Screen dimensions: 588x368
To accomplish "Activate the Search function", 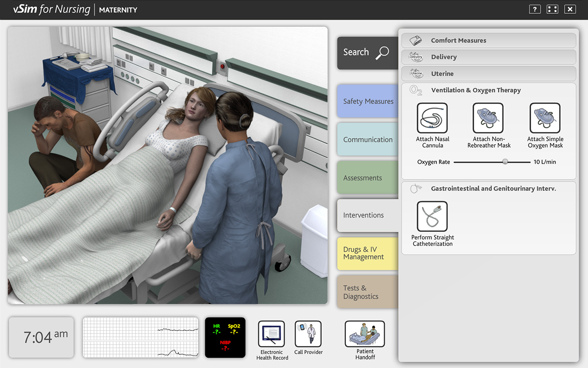I will point(367,53).
